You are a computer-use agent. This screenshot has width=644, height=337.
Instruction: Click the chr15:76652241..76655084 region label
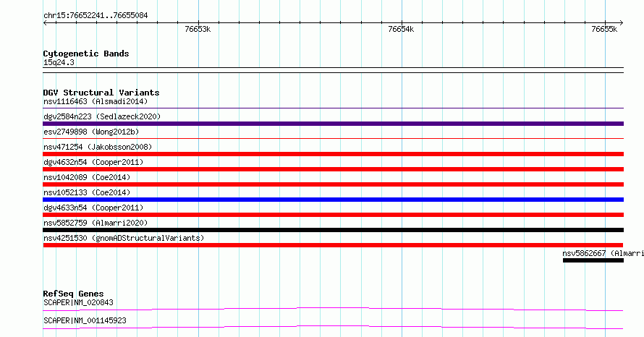pyautogui.click(x=96, y=16)
